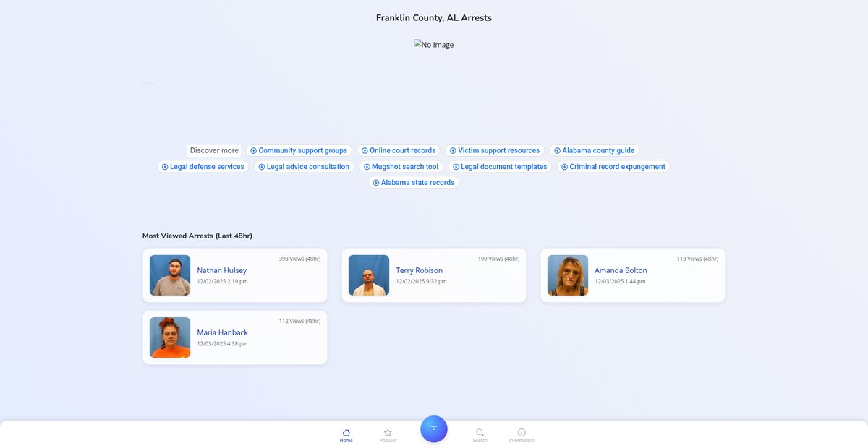Image resolution: width=868 pixels, height=448 pixels.
Task: Open the Legal advice consultation link
Action: pos(304,166)
